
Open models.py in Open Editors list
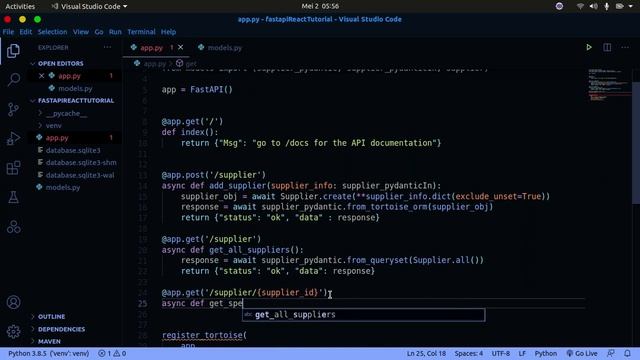75,88
